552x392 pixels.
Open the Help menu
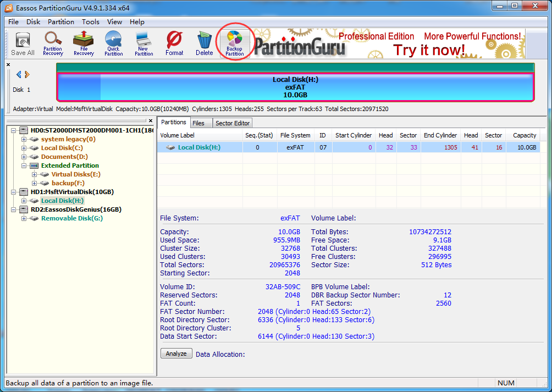coord(137,22)
